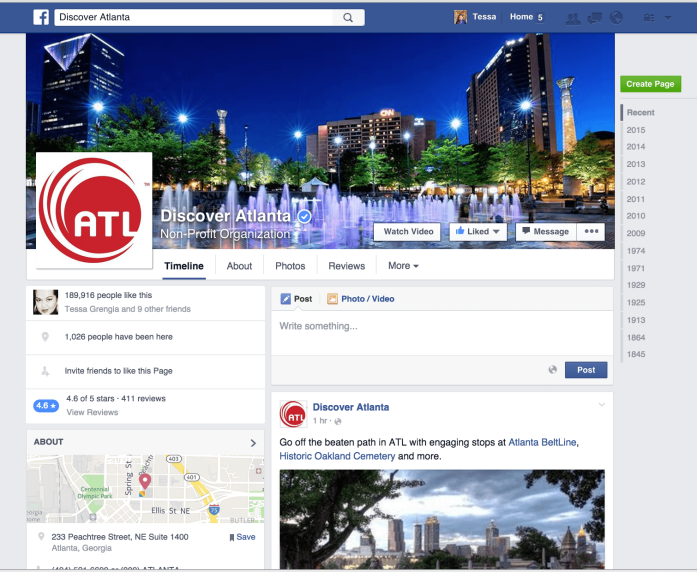Click the red map pin marker

click(x=145, y=481)
